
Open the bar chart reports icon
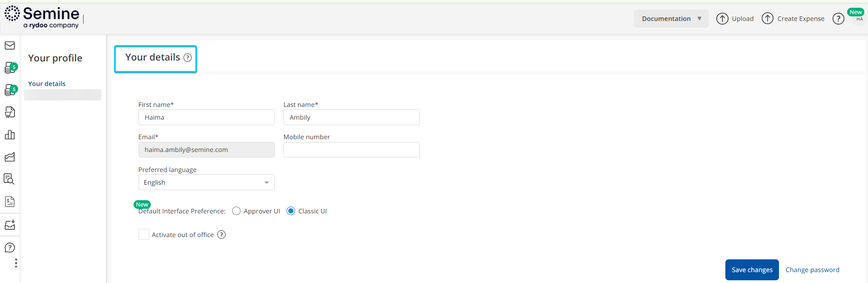pos(10,135)
